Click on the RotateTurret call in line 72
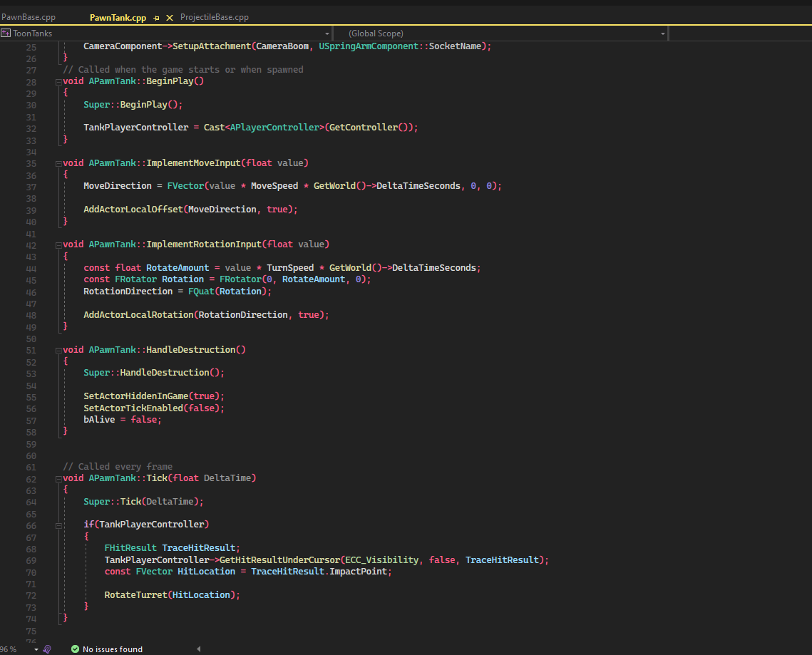 [x=135, y=595]
